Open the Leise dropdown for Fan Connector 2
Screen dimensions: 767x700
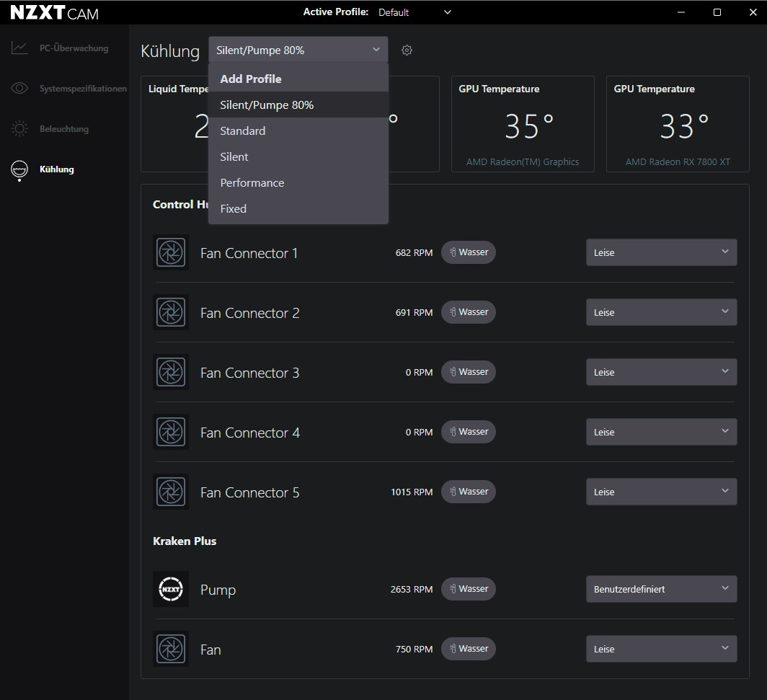[x=661, y=312]
